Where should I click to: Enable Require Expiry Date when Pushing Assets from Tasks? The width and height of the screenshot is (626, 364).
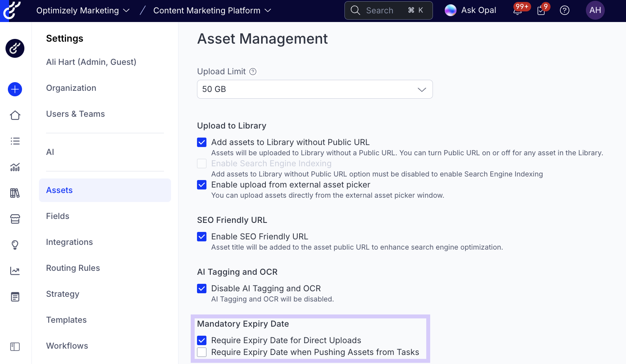pos(202,352)
